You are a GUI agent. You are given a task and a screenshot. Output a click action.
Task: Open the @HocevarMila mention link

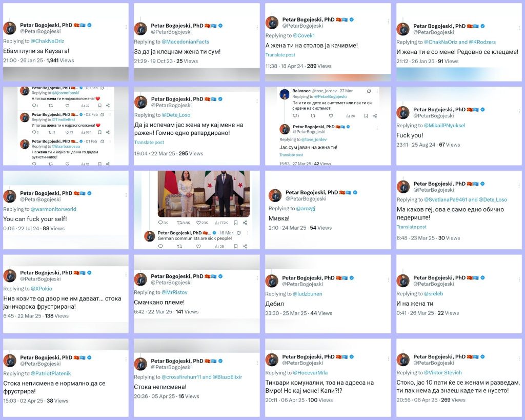pos(310,373)
